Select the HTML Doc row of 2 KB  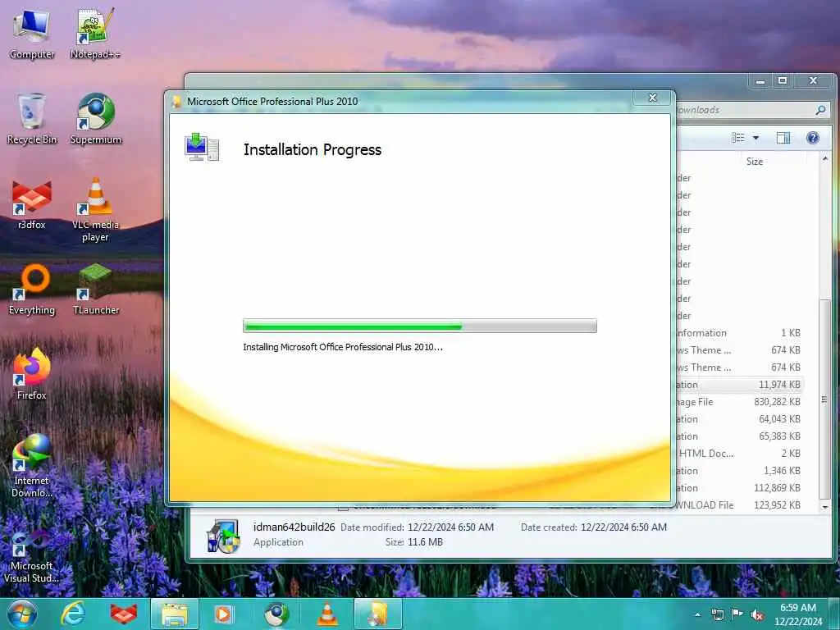coord(739,453)
